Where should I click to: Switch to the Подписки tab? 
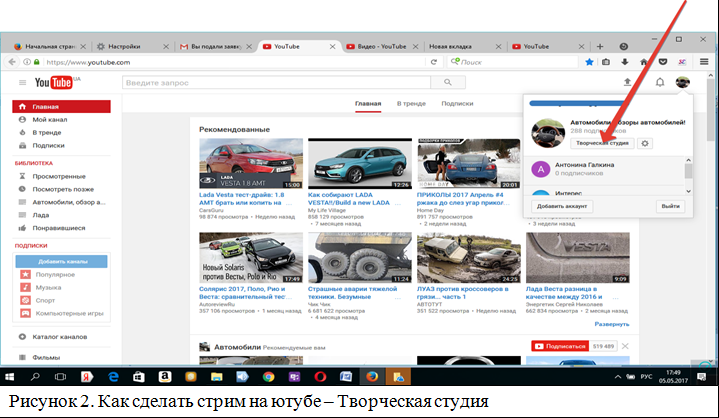tap(457, 103)
